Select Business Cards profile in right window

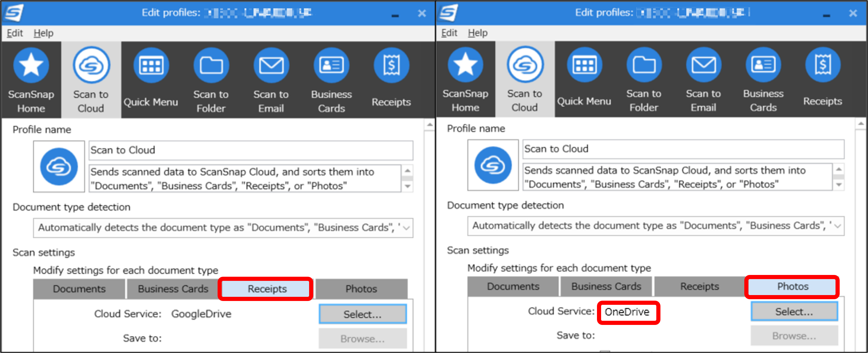tap(763, 80)
